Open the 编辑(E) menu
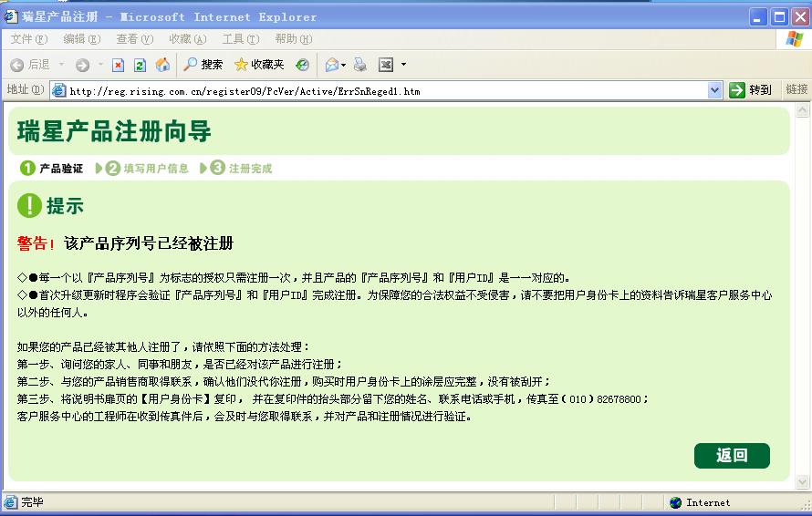 [x=82, y=39]
